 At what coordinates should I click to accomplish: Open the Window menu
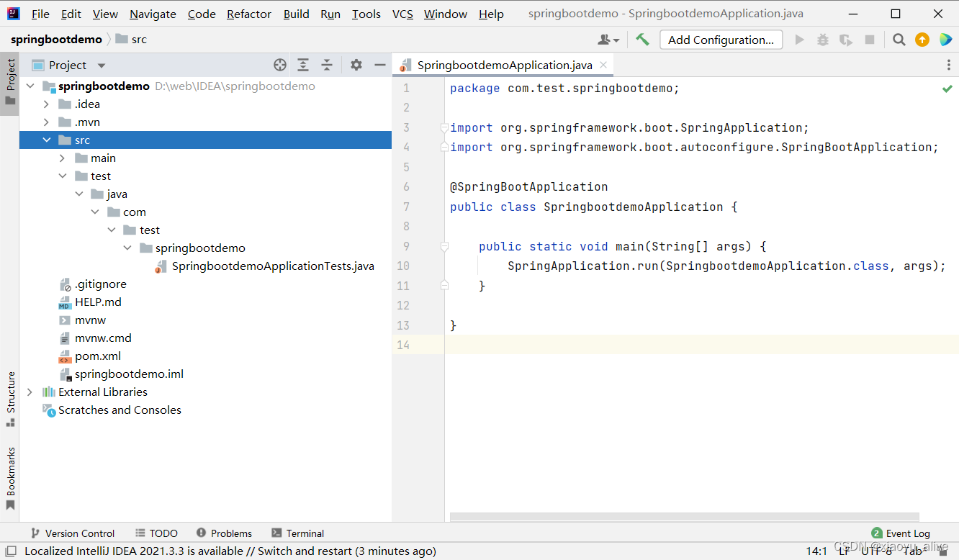pos(446,14)
